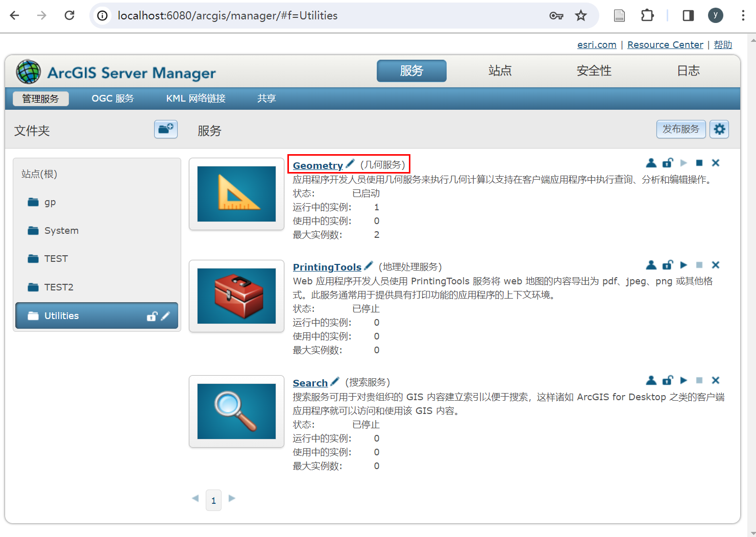Select 站点(根) root folder

coord(39,174)
